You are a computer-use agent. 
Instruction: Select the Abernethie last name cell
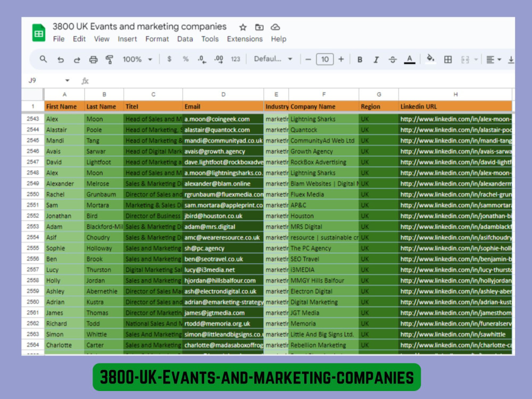(x=104, y=292)
